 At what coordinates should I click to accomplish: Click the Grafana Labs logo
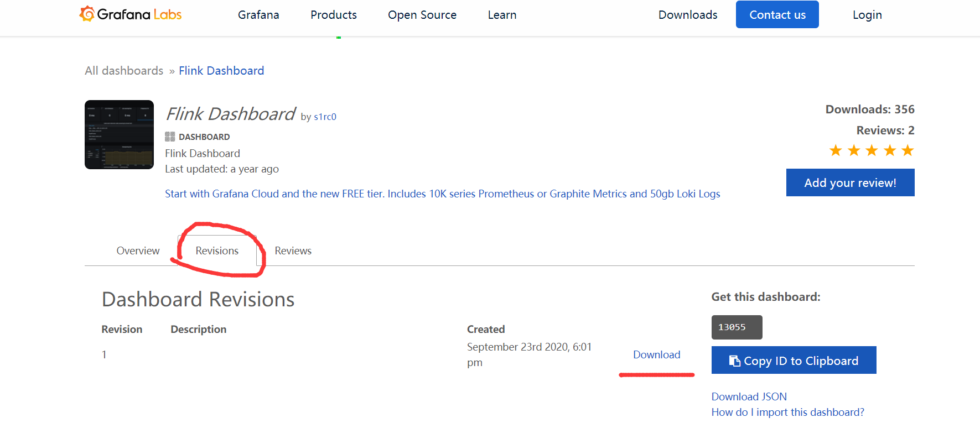pos(131,14)
